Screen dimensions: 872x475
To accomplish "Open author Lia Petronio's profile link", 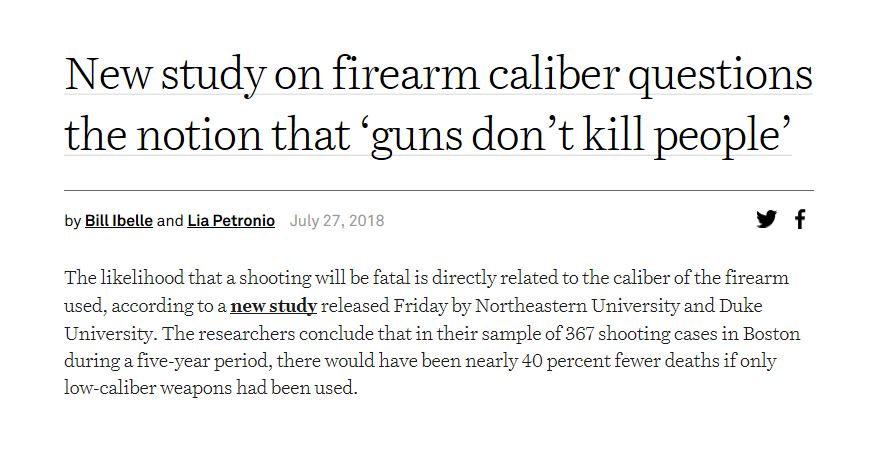I will (231, 221).
